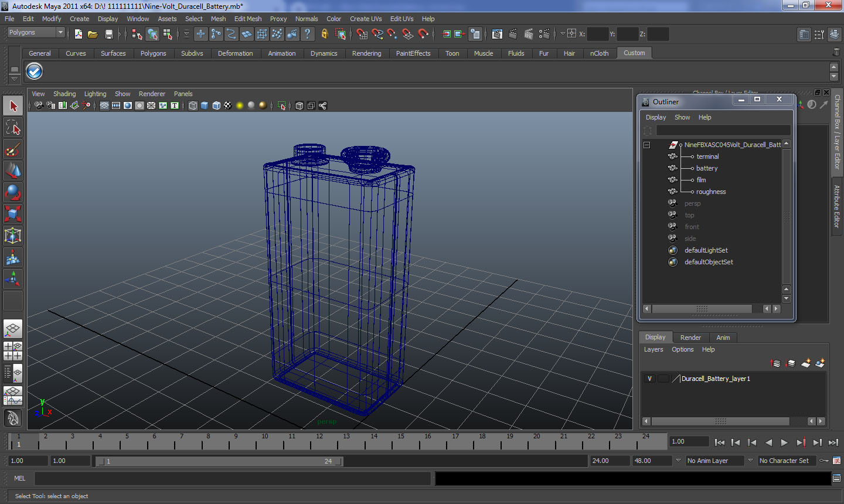The height and width of the screenshot is (504, 844).
Task: Switch to the Rendering shelf tab
Action: (366, 53)
